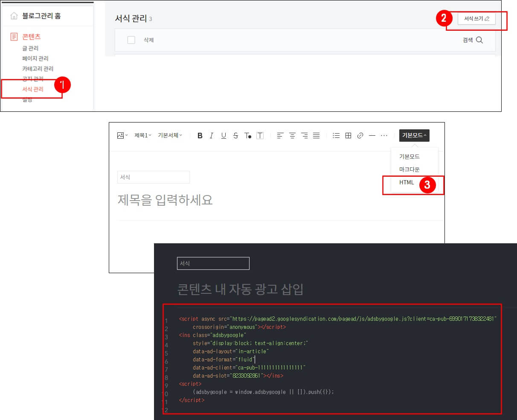Insert a table

[348, 135]
